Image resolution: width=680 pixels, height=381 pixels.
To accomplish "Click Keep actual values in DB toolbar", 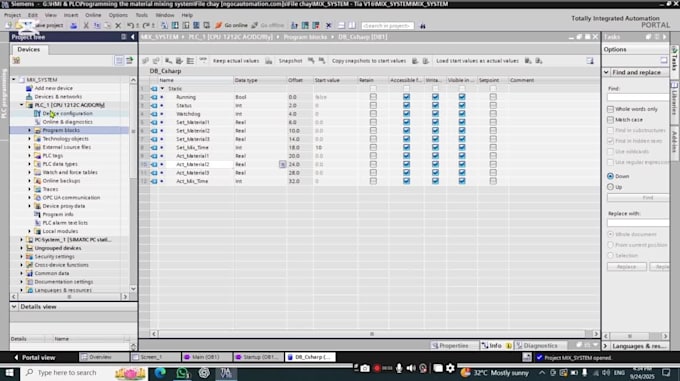I will [x=235, y=61].
